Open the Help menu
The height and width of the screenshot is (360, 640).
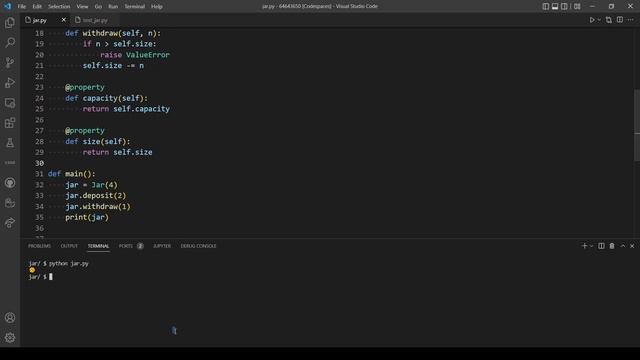(x=157, y=7)
